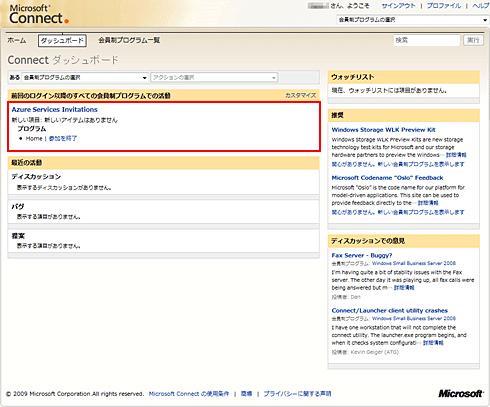This screenshot has width=490, height=407.
Task: Click 詳細情報 for Windows Storage WLK kit
Action: point(456,155)
